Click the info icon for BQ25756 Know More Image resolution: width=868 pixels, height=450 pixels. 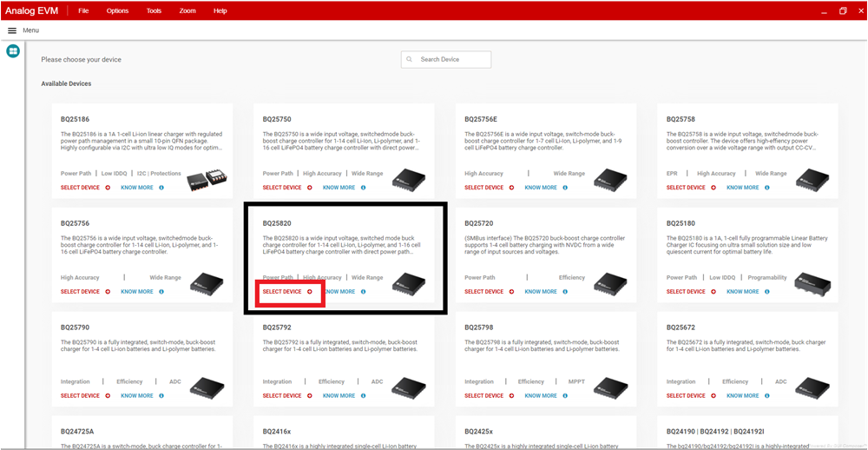pyautogui.click(x=161, y=292)
